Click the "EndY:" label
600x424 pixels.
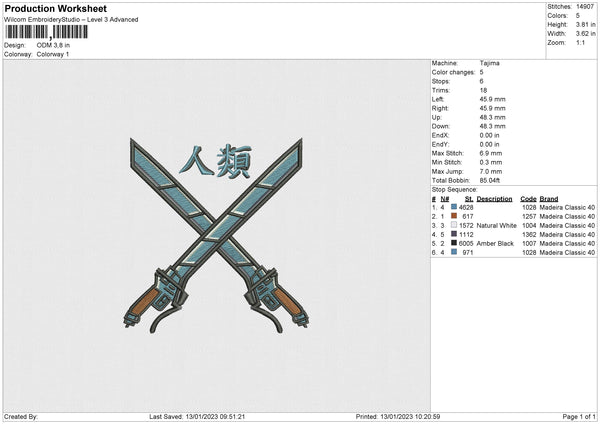440,145
